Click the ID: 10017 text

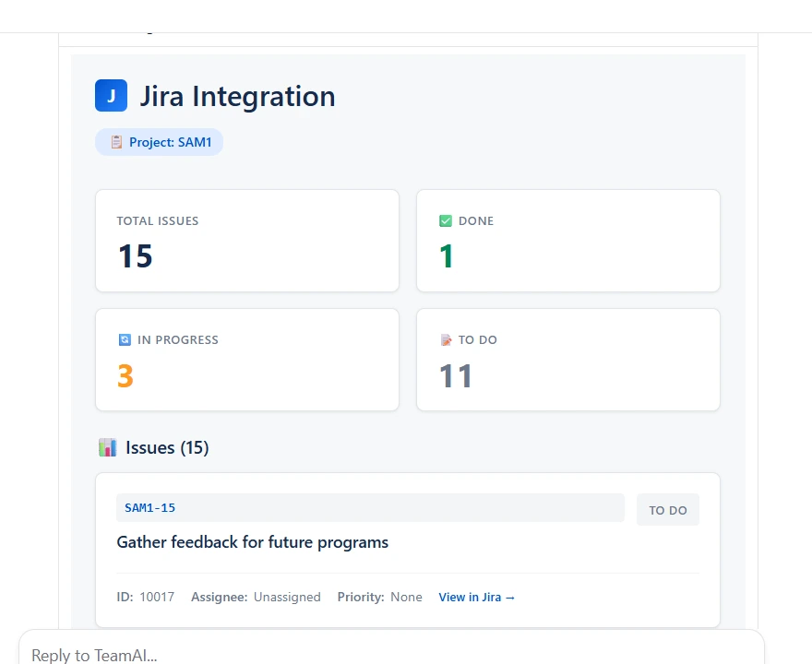tap(146, 598)
